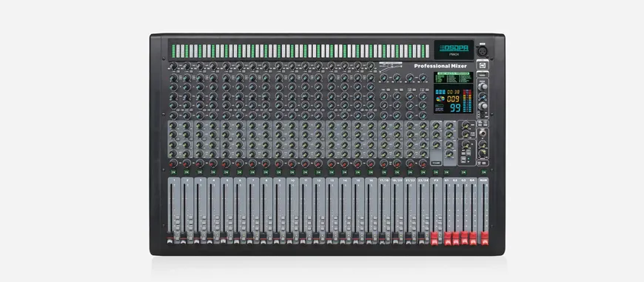Viewport: 644px width, 282px height.
Task: Click the channel 16 fader cap
Action: (x=369, y=238)
